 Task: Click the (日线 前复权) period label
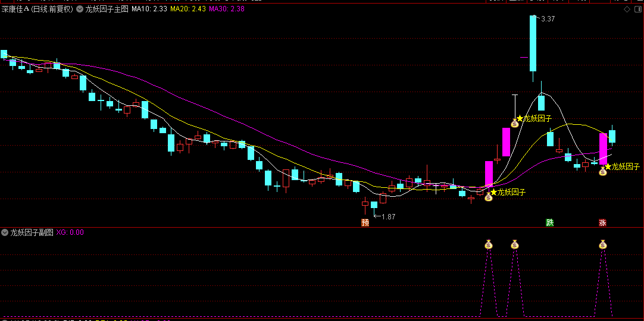point(52,8)
